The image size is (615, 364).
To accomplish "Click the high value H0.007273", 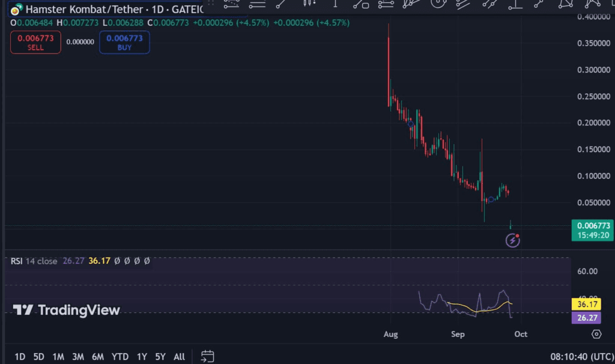I will tap(77, 23).
